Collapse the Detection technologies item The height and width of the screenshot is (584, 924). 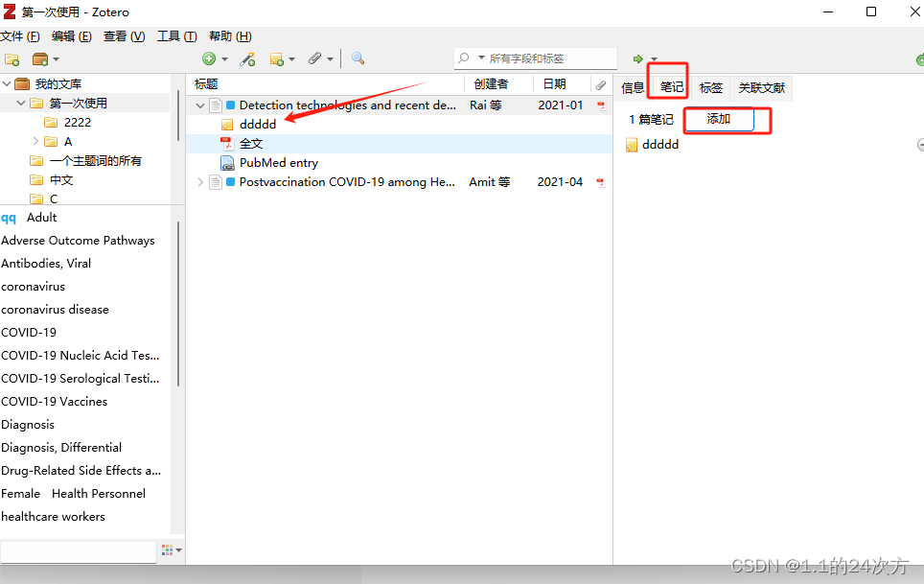(200, 105)
